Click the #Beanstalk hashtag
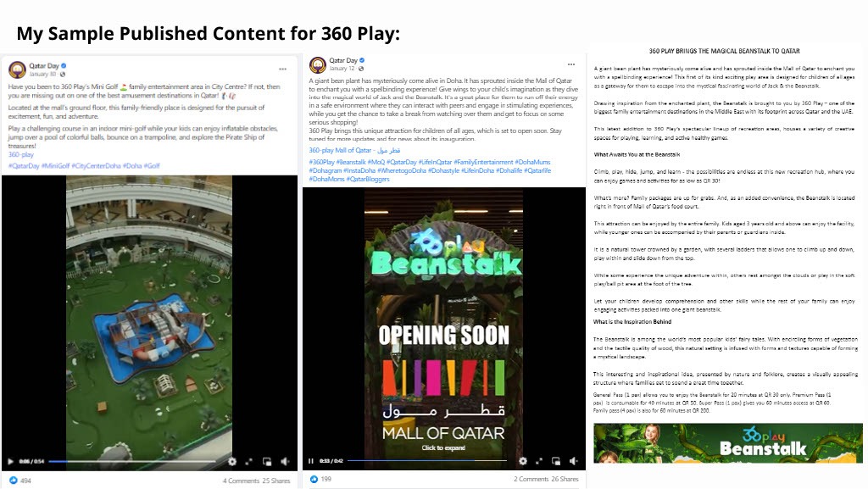 pyautogui.click(x=351, y=162)
